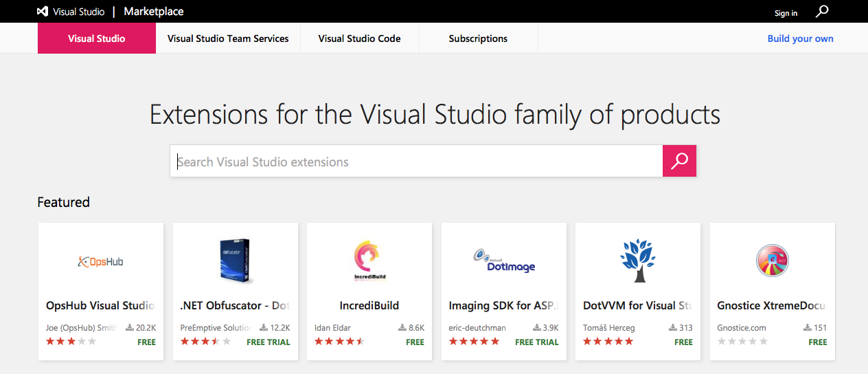Image resolution: width=868 pixels, height=374 pixels.
Task: Click the DotImage logo image
Action: pyautogui.click(x=504, y=261)
